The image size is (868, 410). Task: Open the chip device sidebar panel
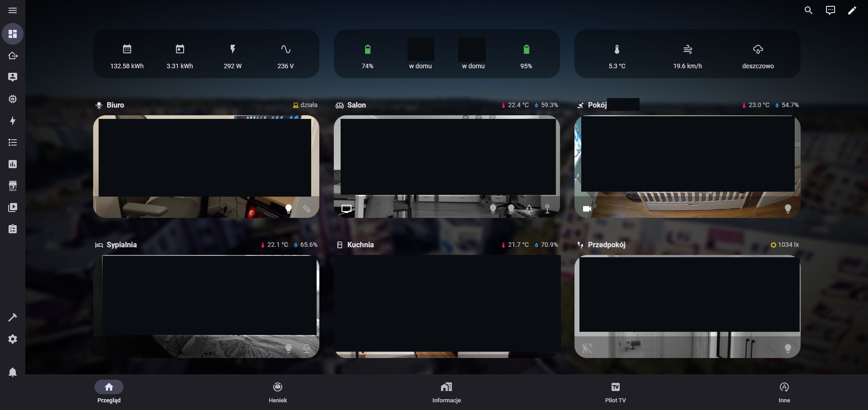click(x=13, y=99)
